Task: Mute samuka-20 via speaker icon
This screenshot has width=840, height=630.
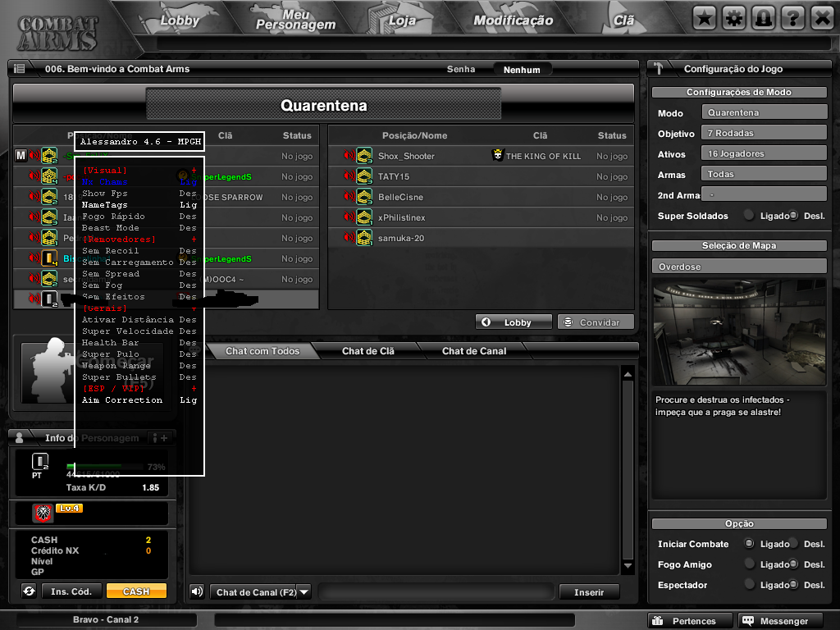Action: point(349,237)
